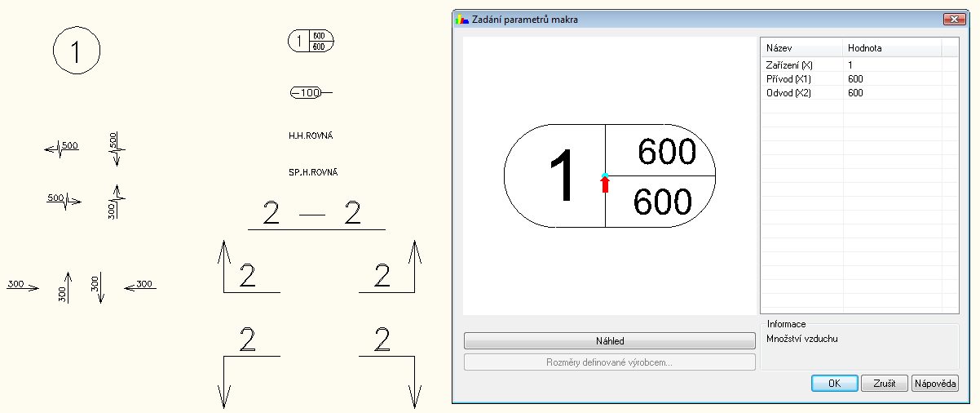The height and width of the screenshot is (413, 980).
Task: Edit the Zařízení value cell 1
Action: click(892, 64)
